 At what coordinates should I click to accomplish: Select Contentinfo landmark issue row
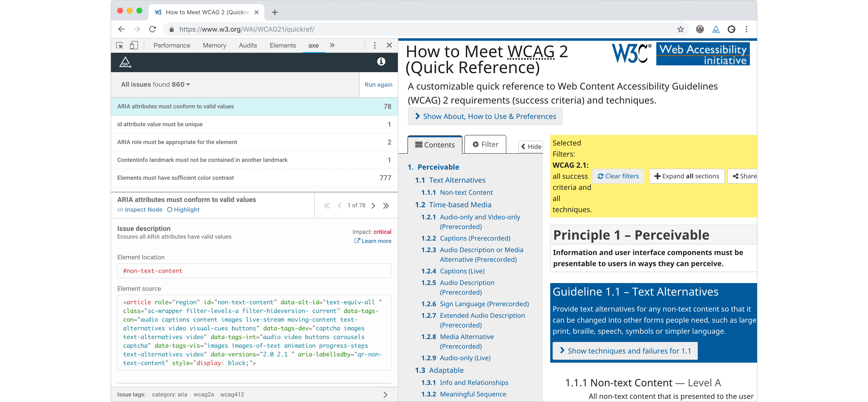click(x=254, y=160)
